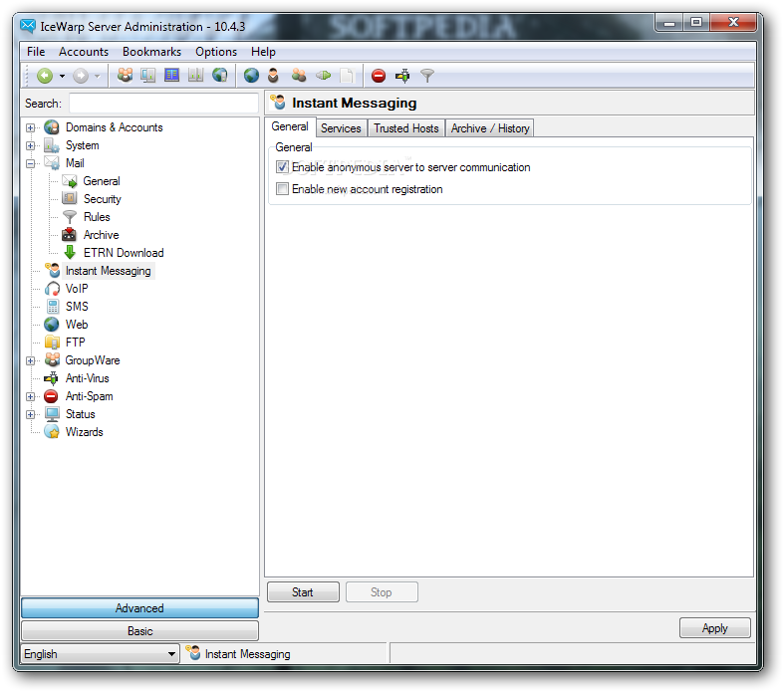Screen dimensions: 784x692
Task: Click the group of users toolbar icon
Action: point(125,76)
